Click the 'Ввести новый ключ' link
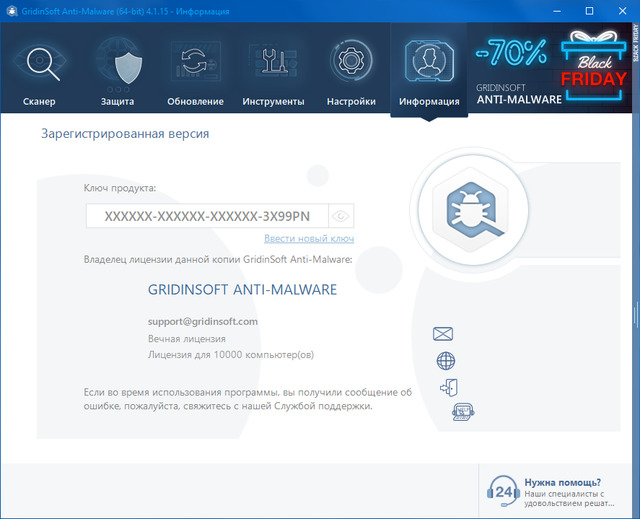The width and height of the screenshot is (640, 519). tap(309, 238)
